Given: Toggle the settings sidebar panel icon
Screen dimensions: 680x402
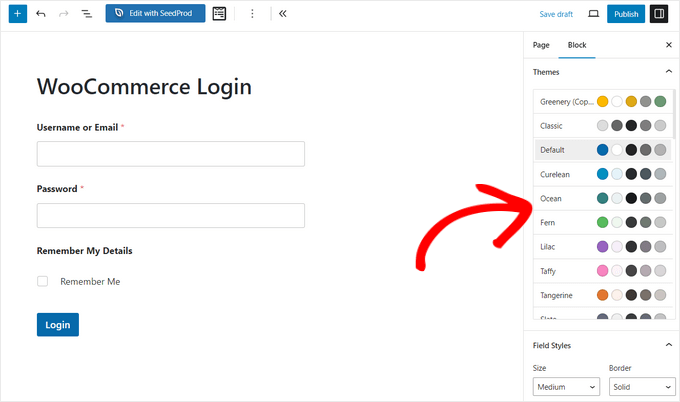Looking at the screenshot, I should tap(659, 14).
